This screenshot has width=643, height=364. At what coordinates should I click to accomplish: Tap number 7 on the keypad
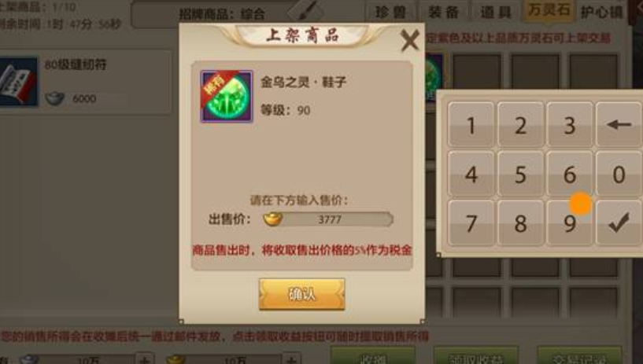pyautogui.click(x=471, y=222)
